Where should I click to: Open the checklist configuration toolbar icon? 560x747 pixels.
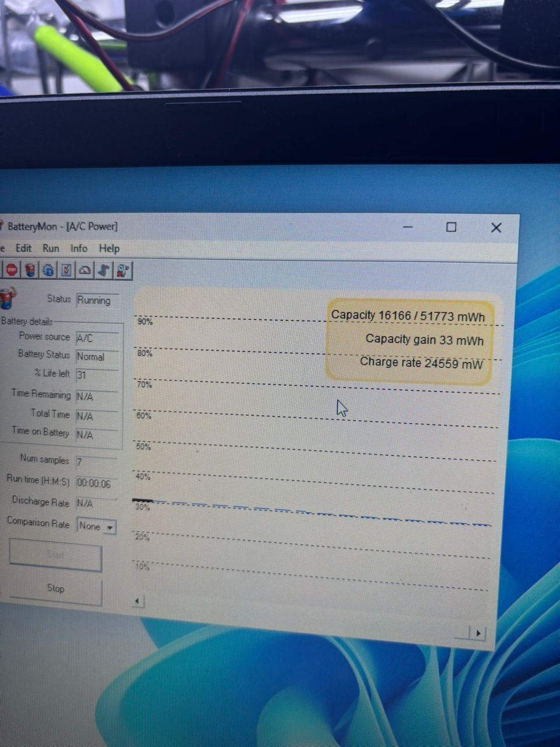[66, 270]
